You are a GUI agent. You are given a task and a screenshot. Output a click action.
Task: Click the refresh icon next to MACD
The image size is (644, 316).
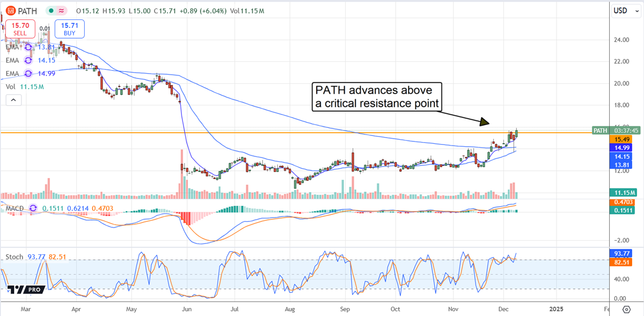point(33,207)
